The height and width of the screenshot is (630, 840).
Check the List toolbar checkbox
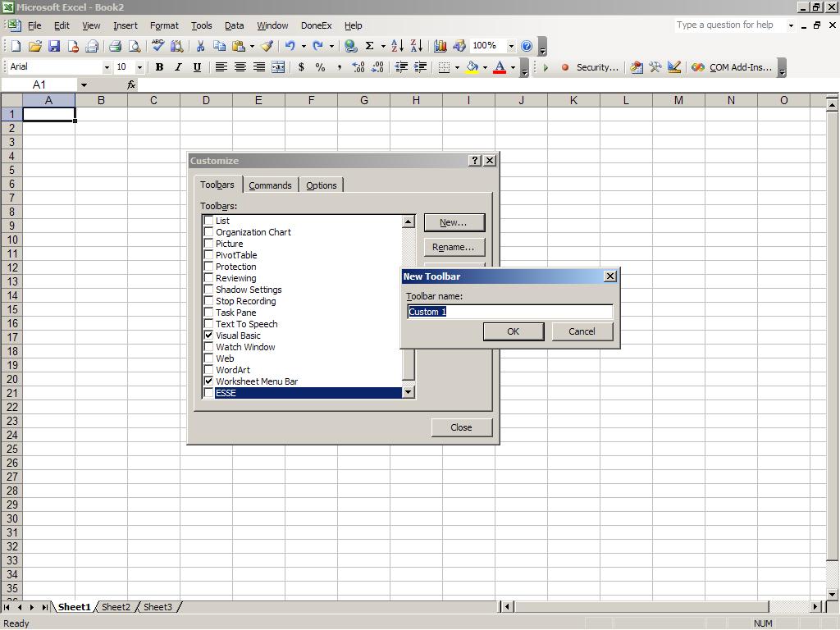pos(208,220)
